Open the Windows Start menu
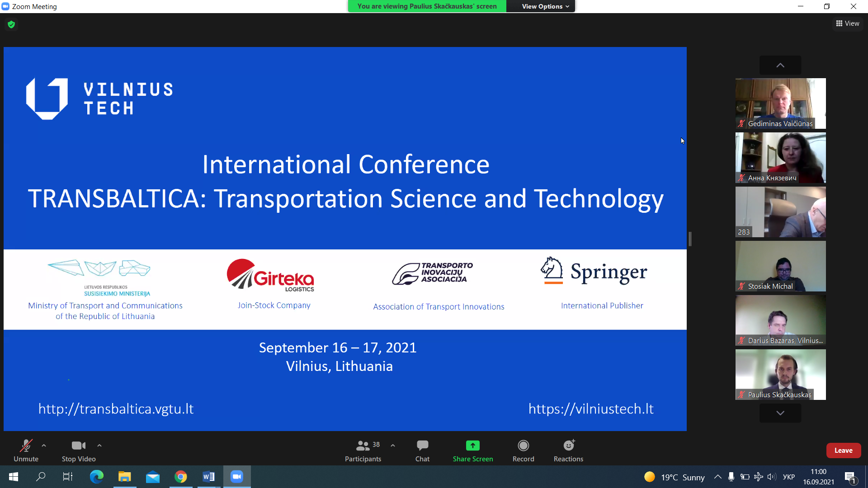 [x=14, y=477]
